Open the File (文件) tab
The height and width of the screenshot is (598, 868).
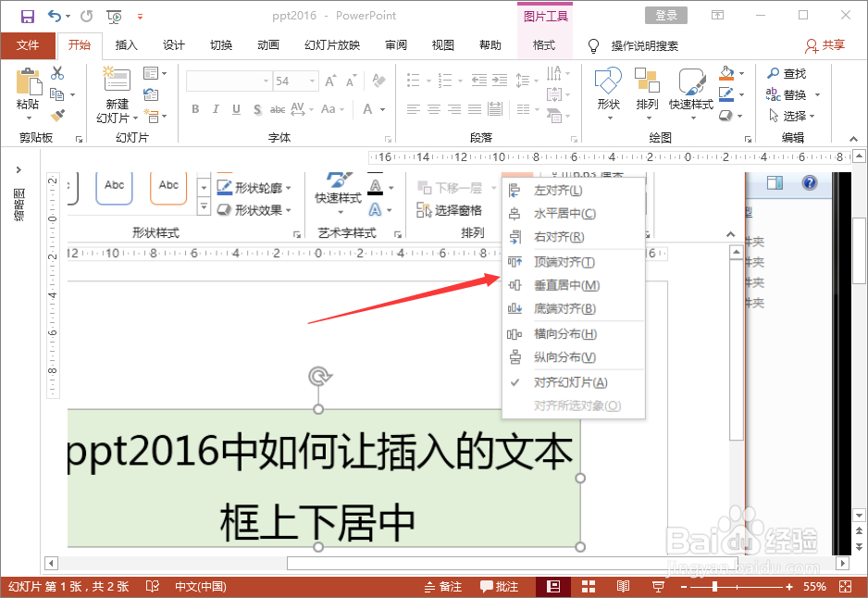pyautogui.click(x=28, y=45)
